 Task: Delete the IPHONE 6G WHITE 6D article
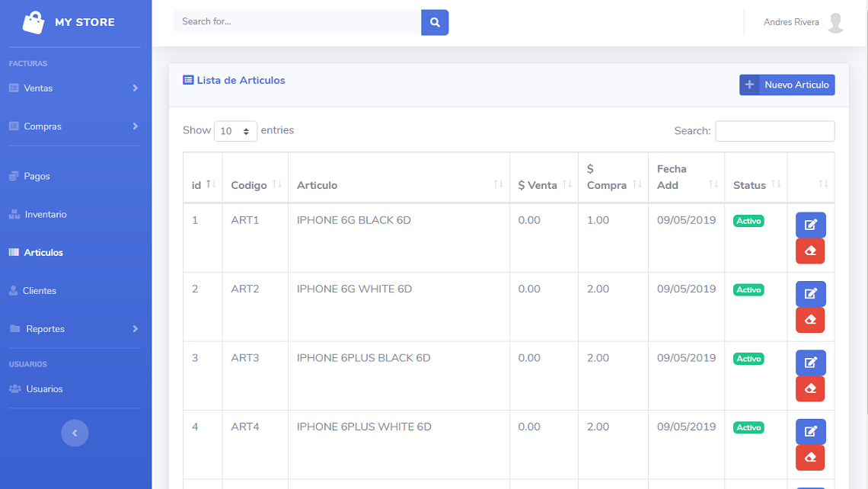pos(810,320)
